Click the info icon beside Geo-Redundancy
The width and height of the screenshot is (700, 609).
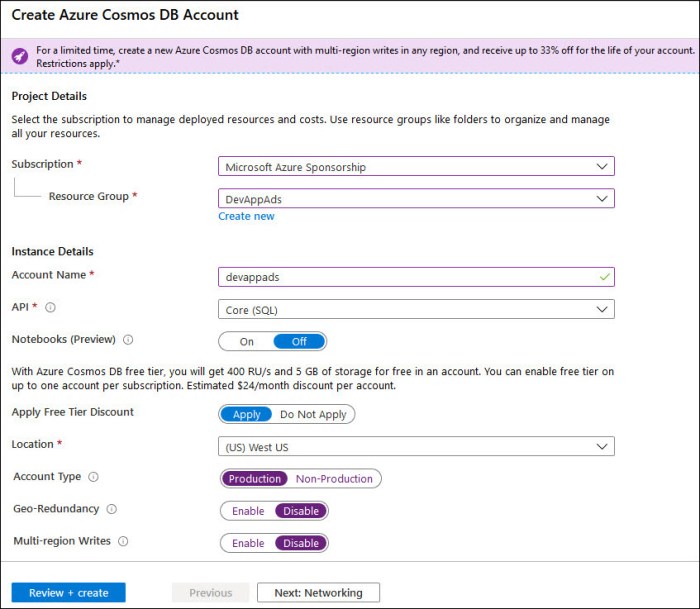tap(112, 509)
